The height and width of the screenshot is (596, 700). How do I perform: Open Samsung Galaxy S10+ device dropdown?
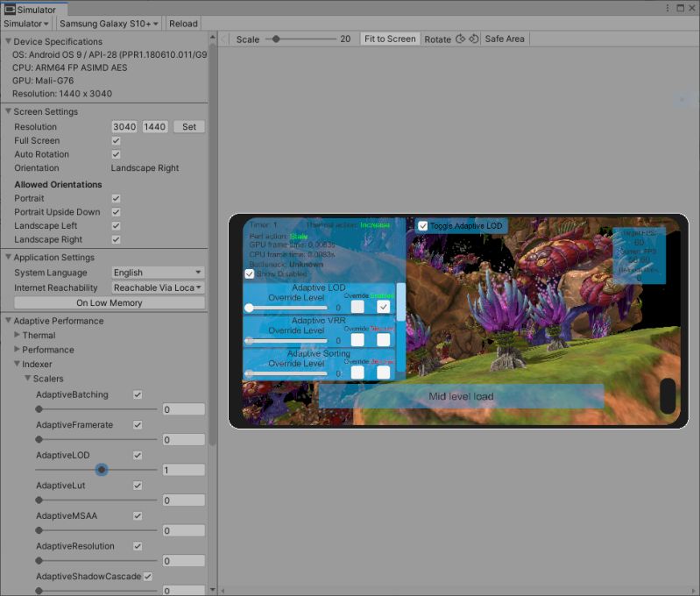pyautogui.click(x=109, y=24)
